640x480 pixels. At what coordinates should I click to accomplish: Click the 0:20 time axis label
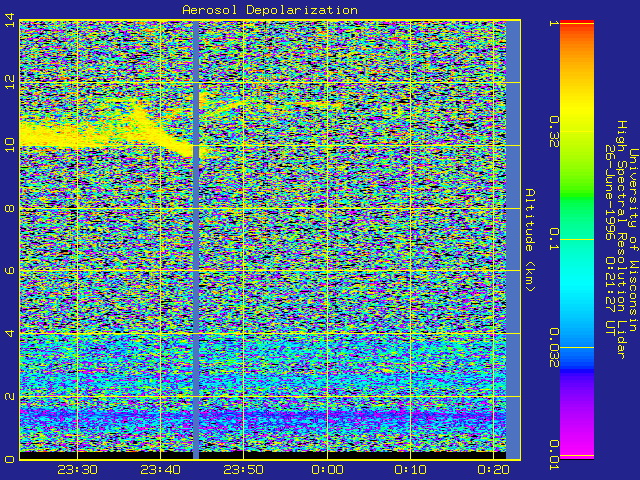[x=493, y=470]
